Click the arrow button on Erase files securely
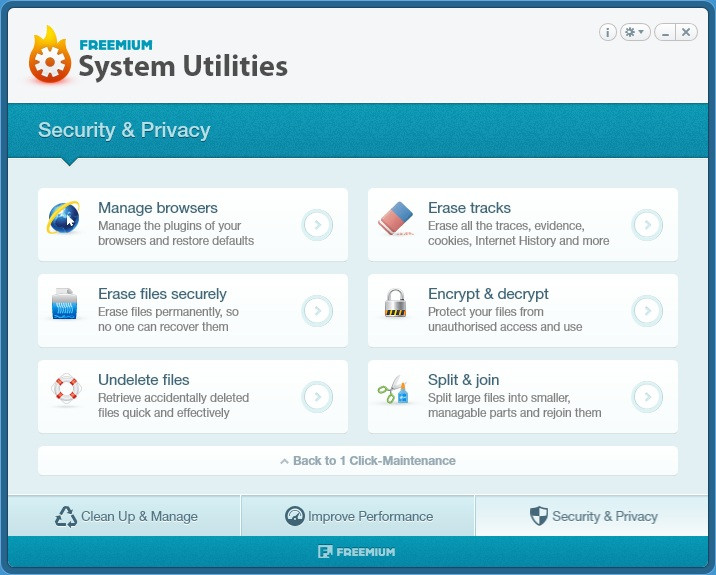 [317, 311]
